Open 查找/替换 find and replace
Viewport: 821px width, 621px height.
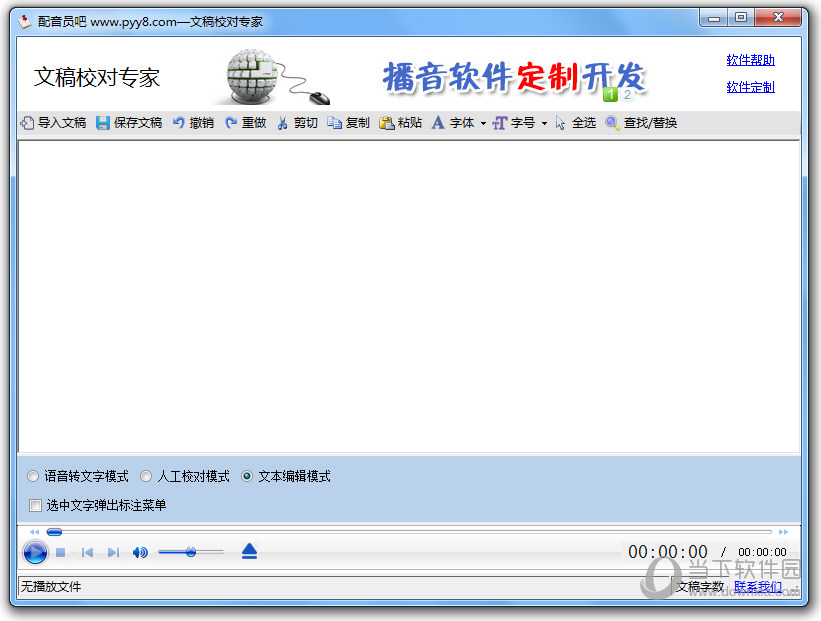641,123
